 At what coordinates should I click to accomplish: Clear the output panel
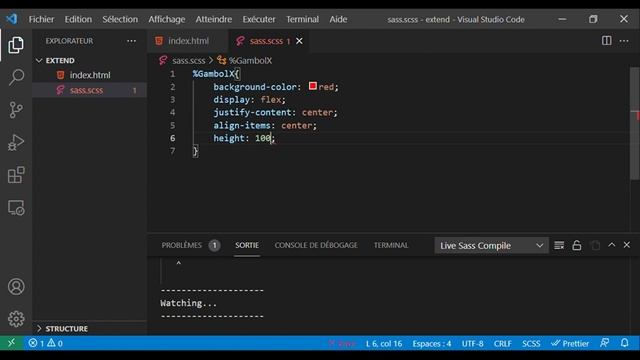[x=559, y=245]
